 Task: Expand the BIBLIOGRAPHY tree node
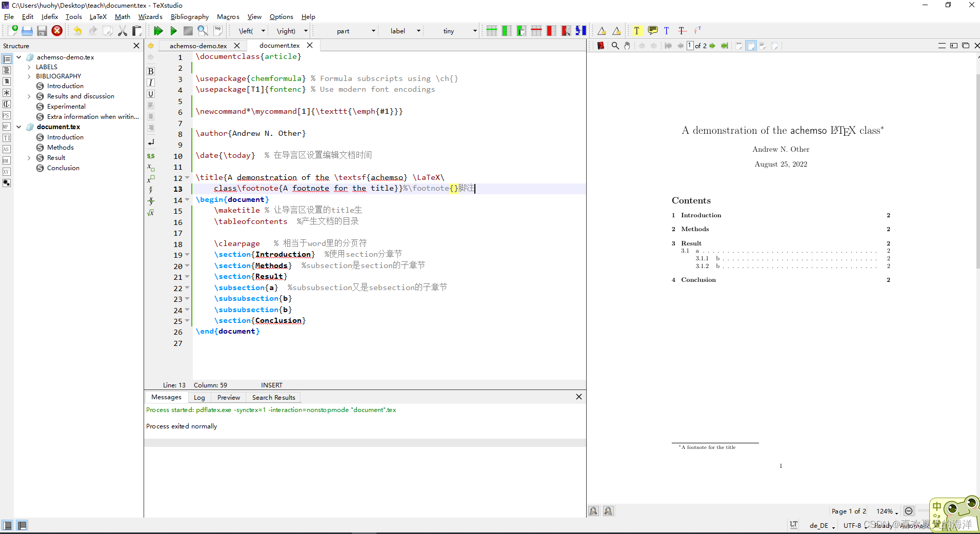click(29, 76)
